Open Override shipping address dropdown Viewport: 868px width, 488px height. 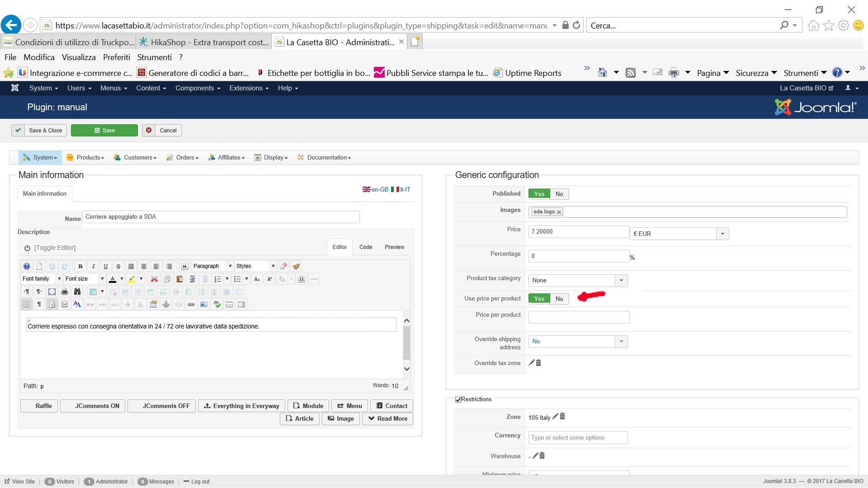coord(621,341)
